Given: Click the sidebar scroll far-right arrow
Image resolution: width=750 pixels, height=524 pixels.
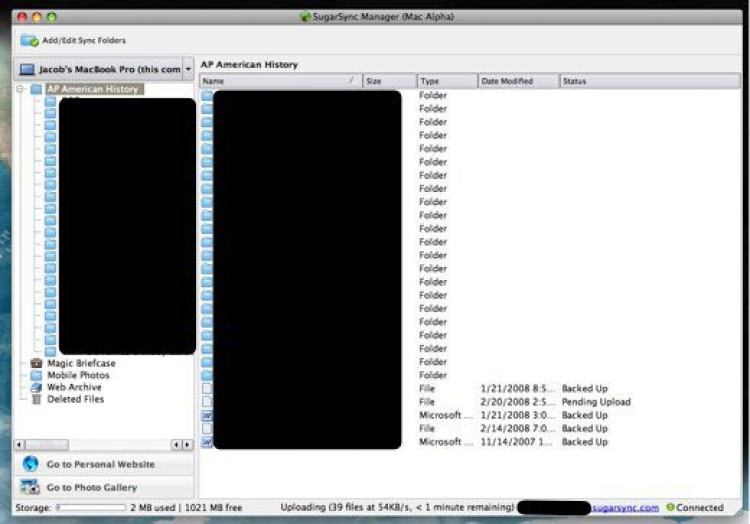Looking at the screenshot, I should pyautogui.click(x=188, y=445).
